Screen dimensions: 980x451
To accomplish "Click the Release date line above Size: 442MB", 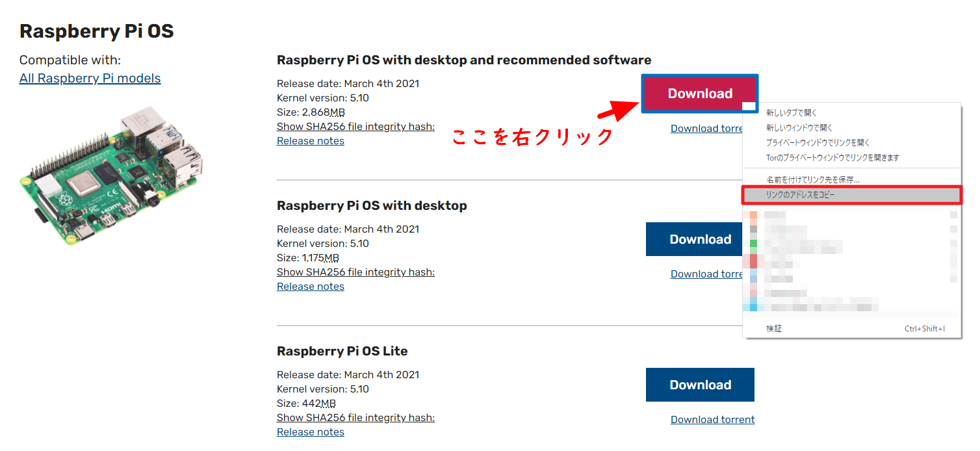I will 348,375.
